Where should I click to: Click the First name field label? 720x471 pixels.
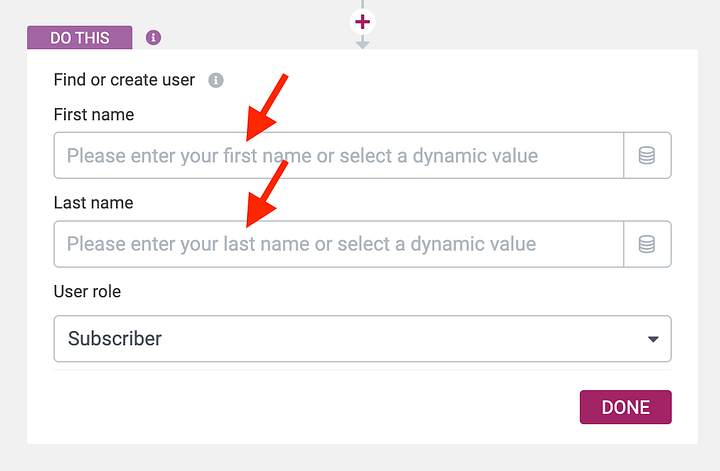pos(94,114)
